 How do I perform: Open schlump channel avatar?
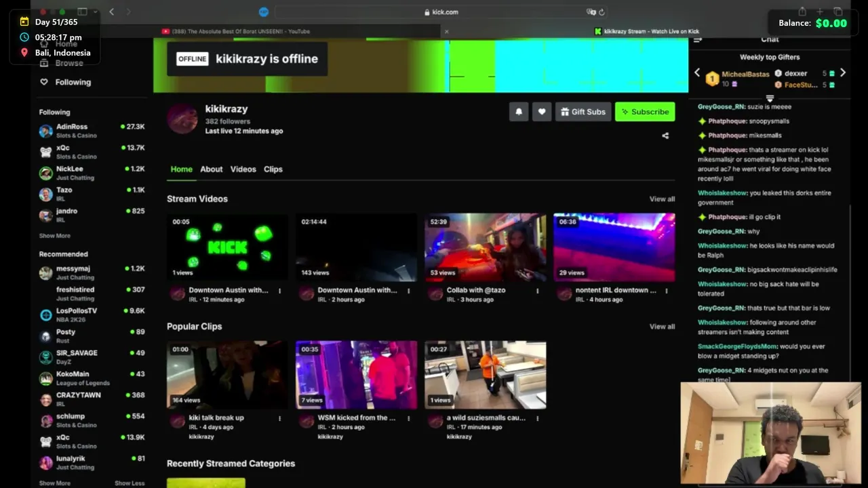[45, 420]
